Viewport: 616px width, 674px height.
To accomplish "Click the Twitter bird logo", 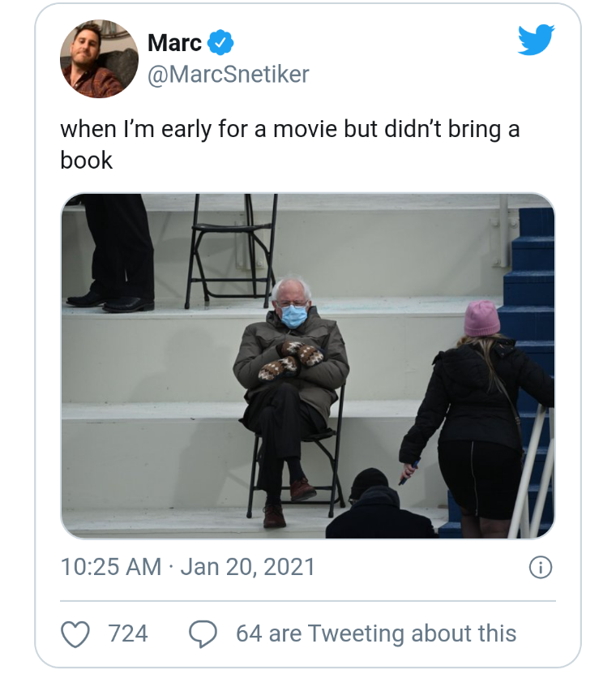I will point(536,39).
